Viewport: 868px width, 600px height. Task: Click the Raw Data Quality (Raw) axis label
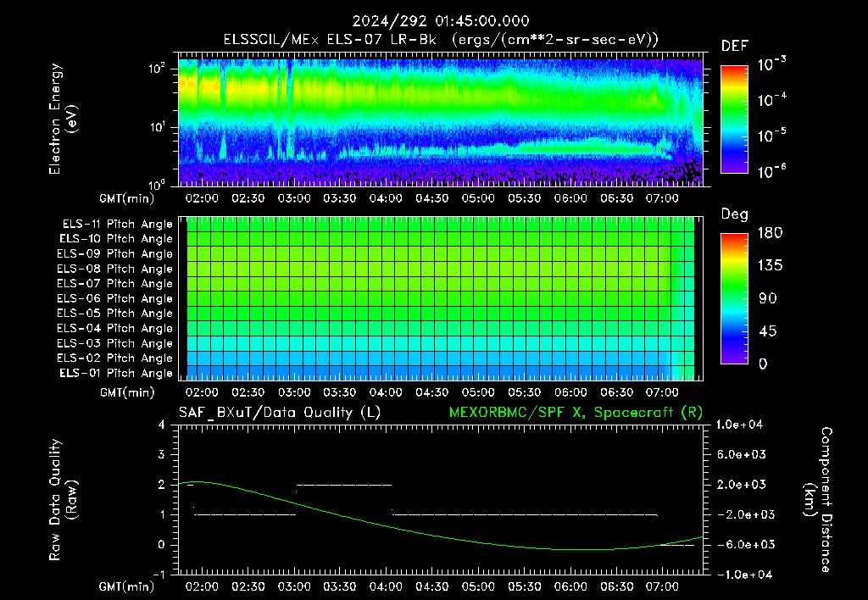click(x=63, y=500)
